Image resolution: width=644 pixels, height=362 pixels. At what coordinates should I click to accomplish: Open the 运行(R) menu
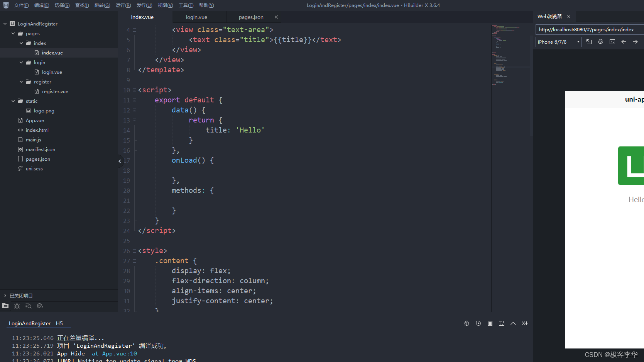click(123, 5)
